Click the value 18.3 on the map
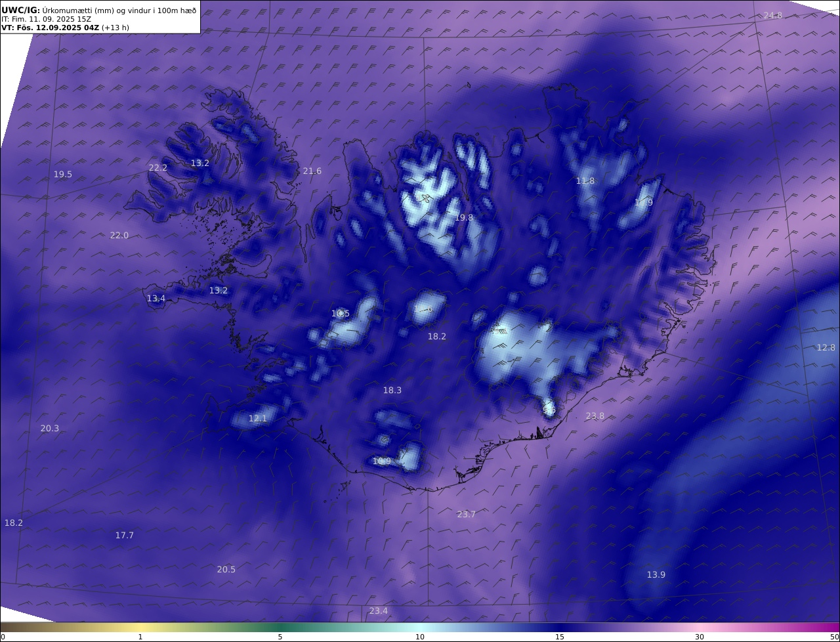840x642 pixels. coord(392,391)
